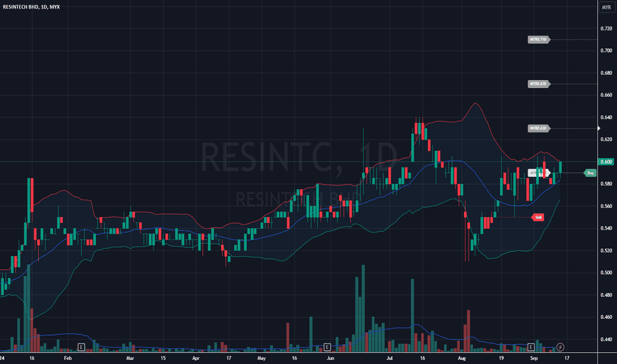Click the 0.580 price axis label

(606, 184)
